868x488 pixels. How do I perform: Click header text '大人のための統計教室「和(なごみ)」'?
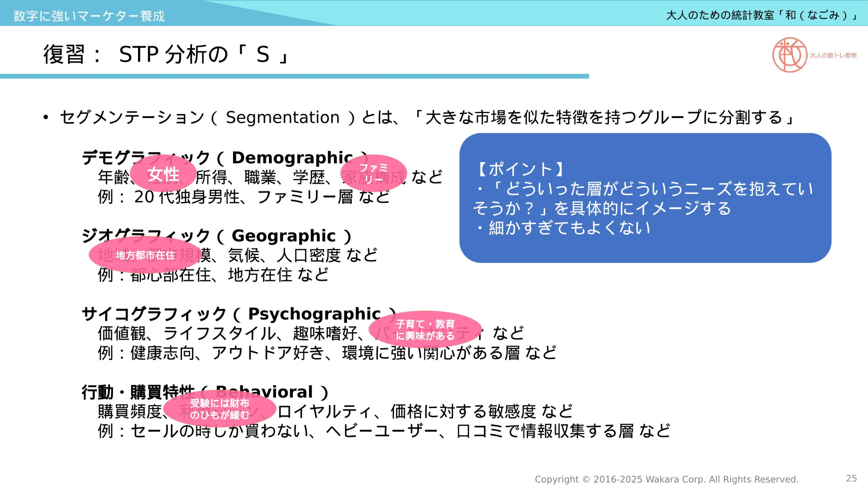[x=761, y=15]
